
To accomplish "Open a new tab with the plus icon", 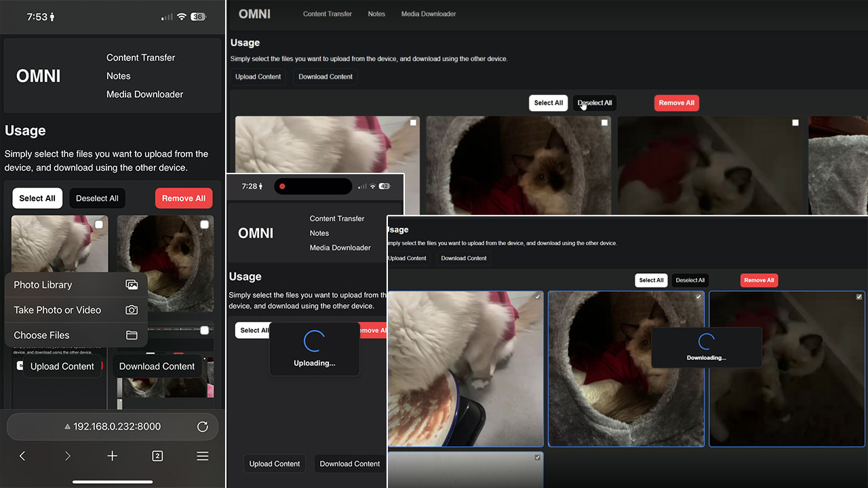I will tap(113, 456).
